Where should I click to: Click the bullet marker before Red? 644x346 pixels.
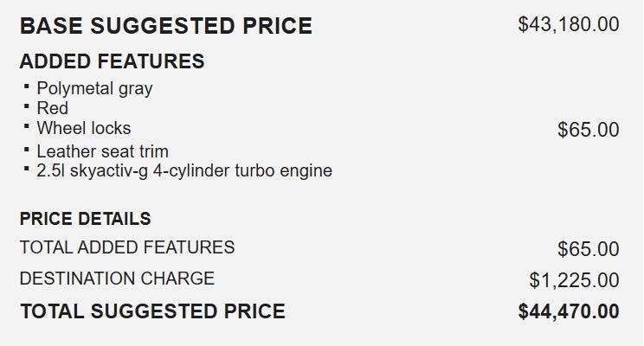coord(27,106)
